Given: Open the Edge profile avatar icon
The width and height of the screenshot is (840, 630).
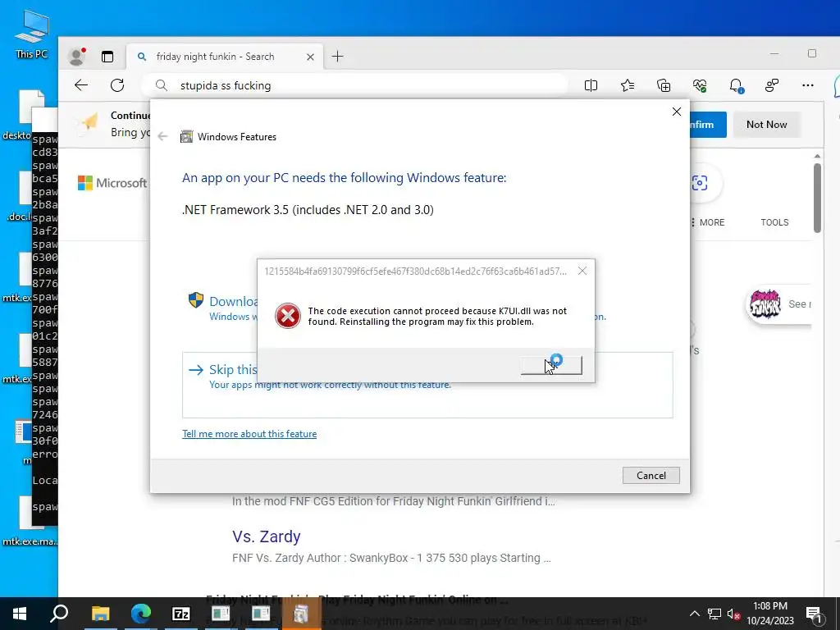Looking at the screenshot, I should (77, 57).
